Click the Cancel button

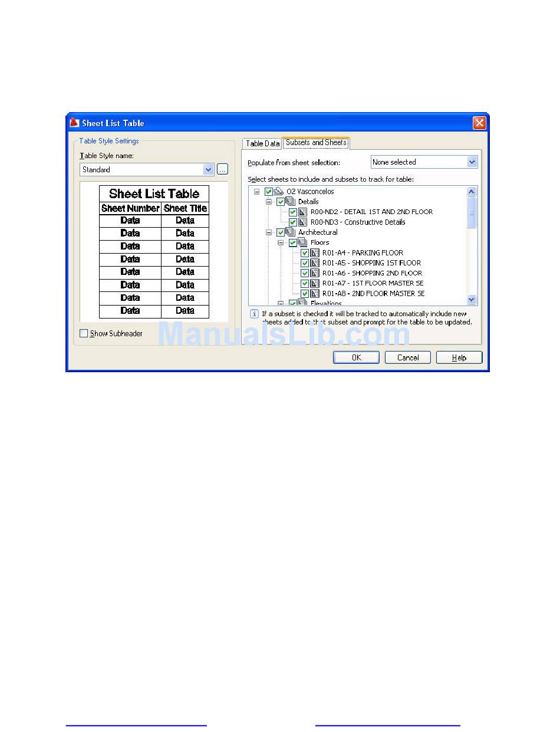[x=408, y=357]
